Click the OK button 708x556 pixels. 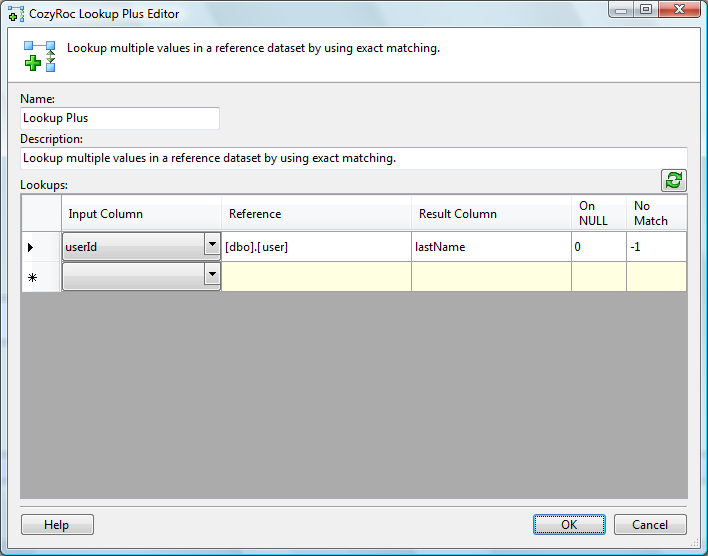click(569, 524)
